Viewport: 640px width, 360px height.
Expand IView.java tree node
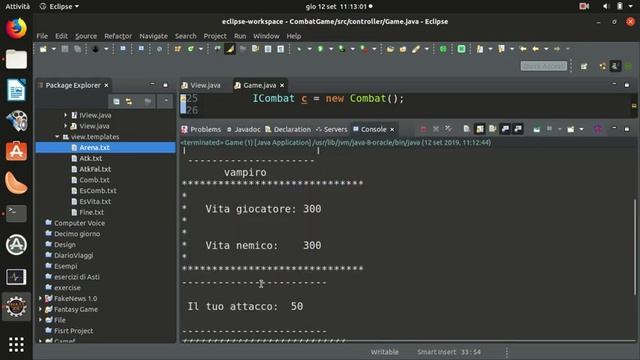[65, 115]
